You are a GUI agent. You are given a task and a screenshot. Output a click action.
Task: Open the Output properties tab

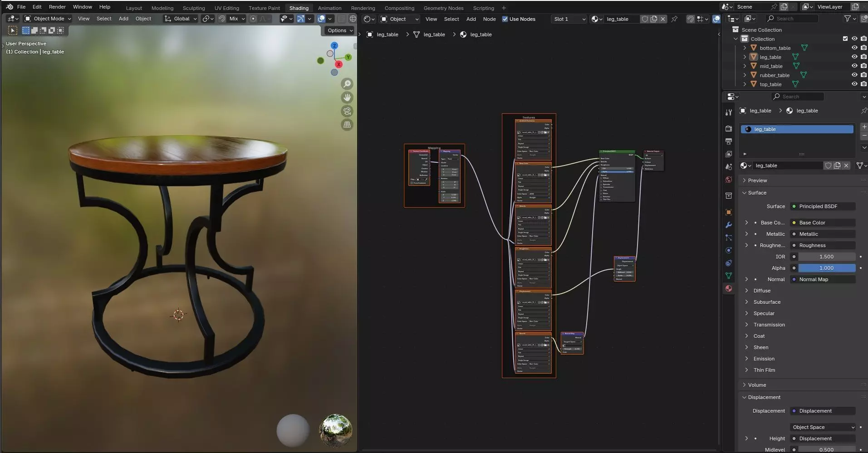pyautogui.click(x=729, y=141)
